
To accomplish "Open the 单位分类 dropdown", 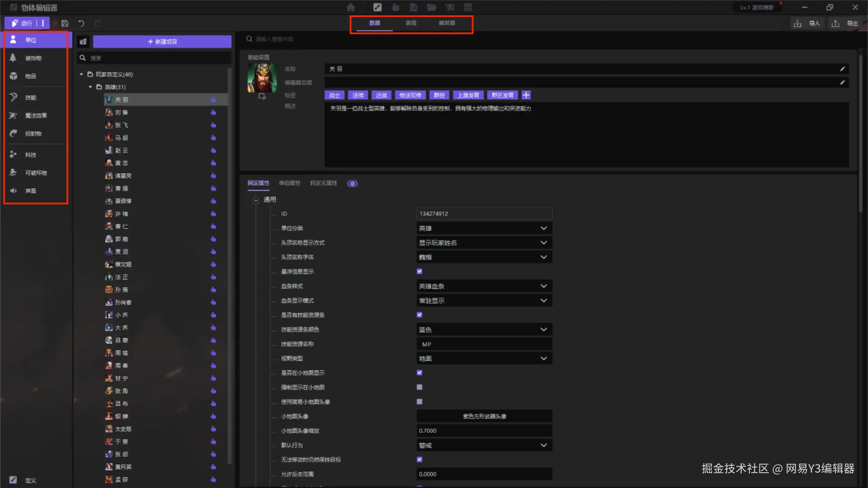I will [484, 228].
